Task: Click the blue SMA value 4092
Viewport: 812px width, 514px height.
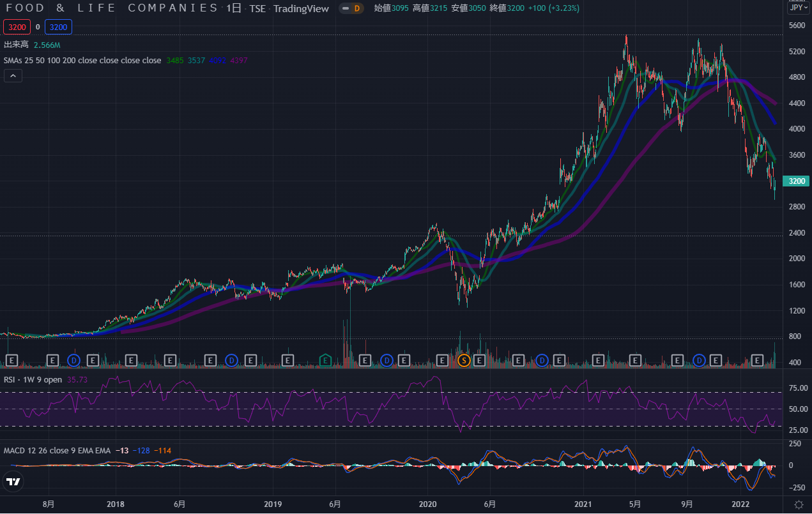Action: coord(217,60)
